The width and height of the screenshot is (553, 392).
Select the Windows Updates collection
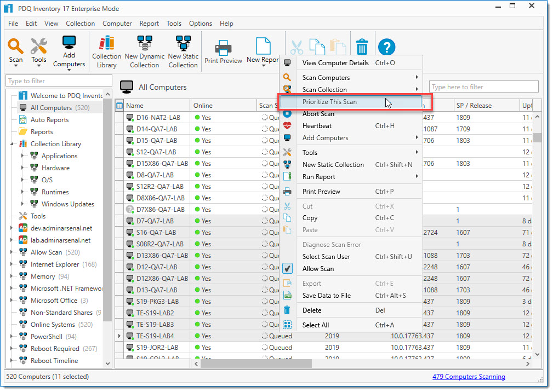click(68, 204)
